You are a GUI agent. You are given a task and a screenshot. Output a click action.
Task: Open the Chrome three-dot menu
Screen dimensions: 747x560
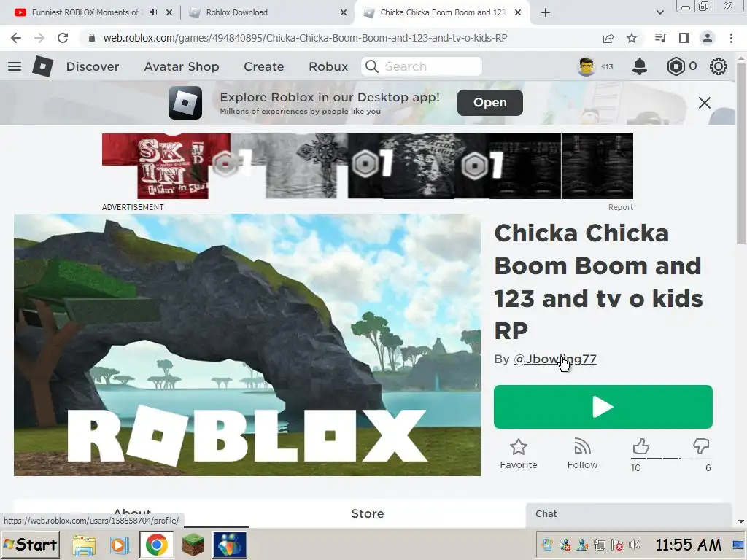[731, 38]
